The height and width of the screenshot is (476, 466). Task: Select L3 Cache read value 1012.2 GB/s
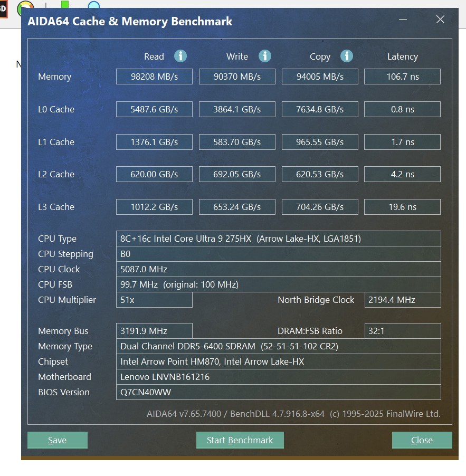154,207
